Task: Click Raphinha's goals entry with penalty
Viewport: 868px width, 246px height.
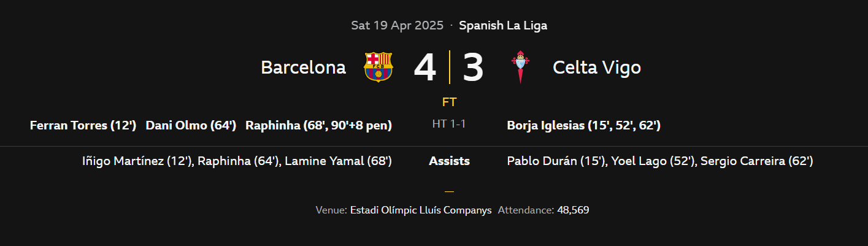Action: [x=318, y=126]
